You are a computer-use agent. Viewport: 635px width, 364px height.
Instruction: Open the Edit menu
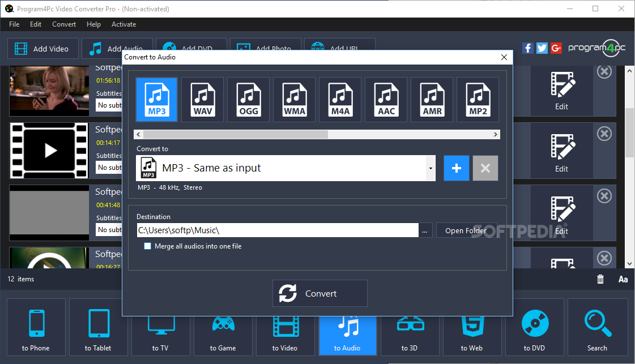tap(36, 24)
